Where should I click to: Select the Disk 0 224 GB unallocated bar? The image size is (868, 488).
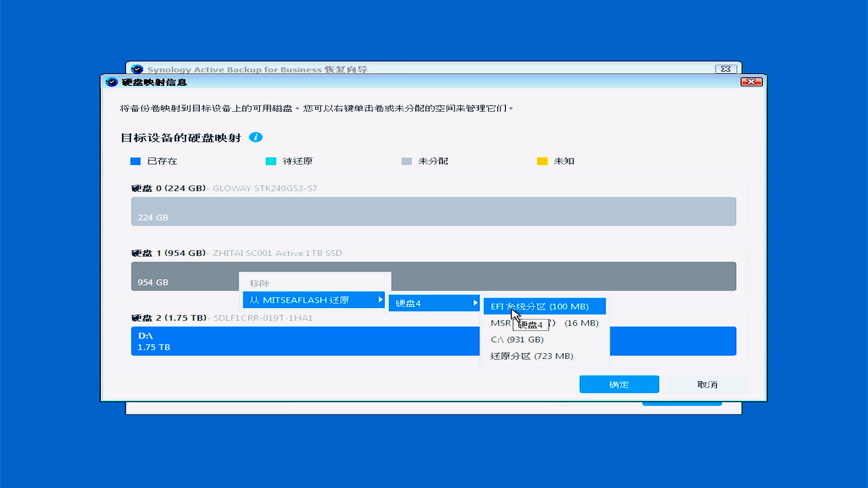pos(433,211)
